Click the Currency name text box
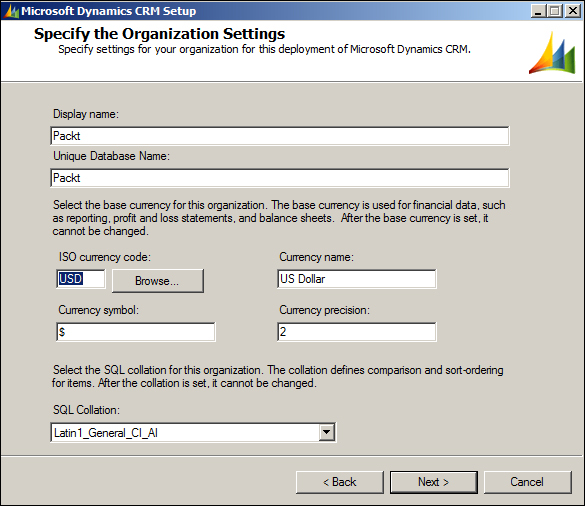585x506 pixels. (357, 279)
